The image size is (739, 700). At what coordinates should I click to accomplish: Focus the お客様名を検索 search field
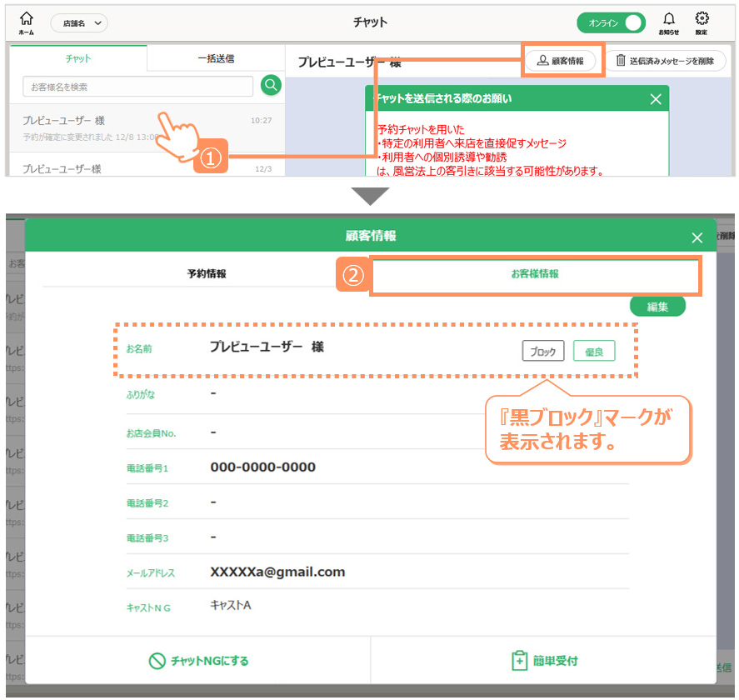137,87
